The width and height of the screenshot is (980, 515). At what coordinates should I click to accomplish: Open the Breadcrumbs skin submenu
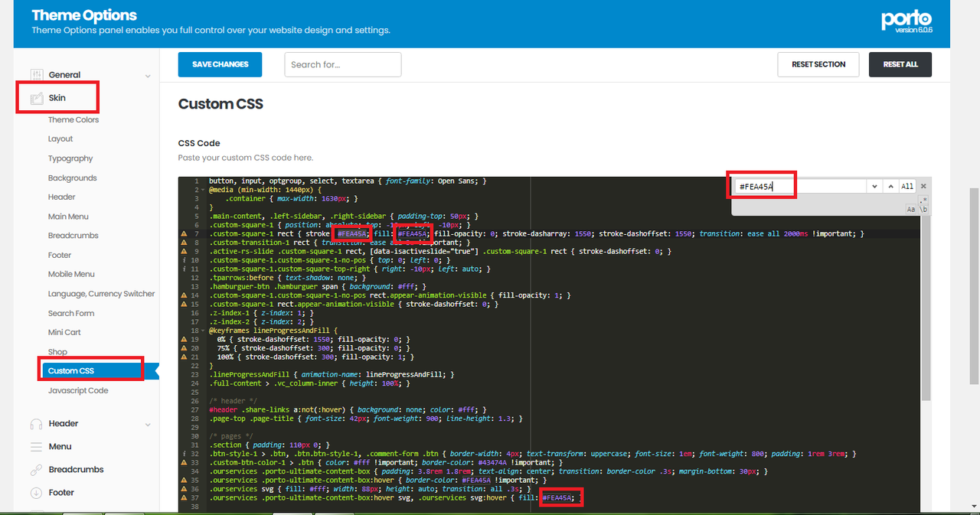coord(73,236)
